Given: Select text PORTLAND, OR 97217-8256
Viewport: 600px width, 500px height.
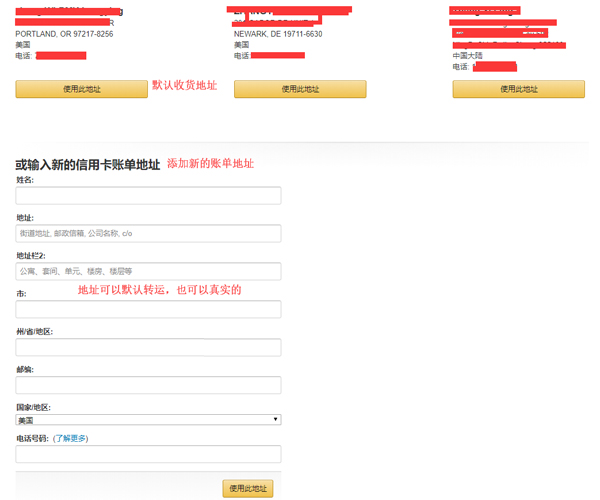Looking at the screenshot, I should click(x=64, y=34).
